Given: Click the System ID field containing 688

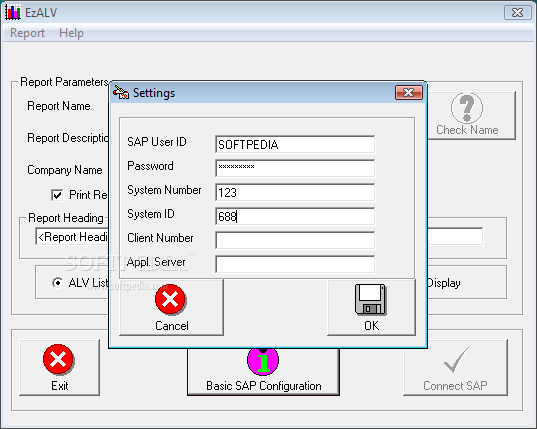Looking at the screenshot, I should [295, 216].
